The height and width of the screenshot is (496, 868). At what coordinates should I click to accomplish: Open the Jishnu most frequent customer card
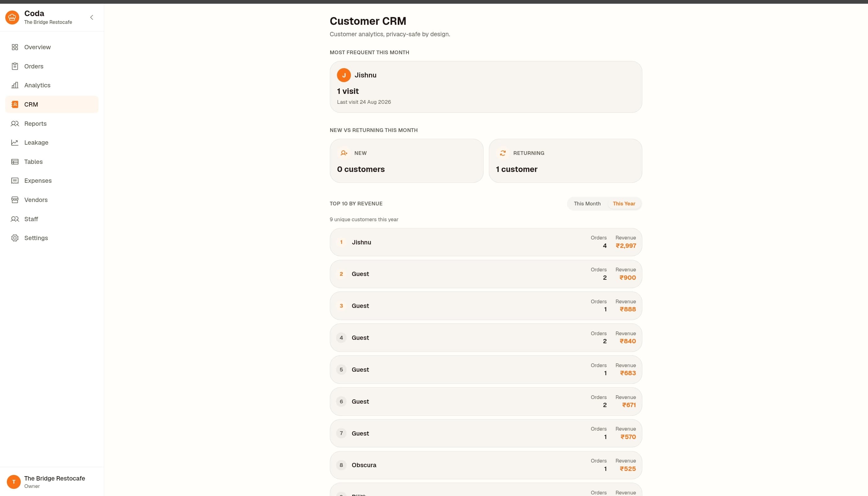coord(486,87)
